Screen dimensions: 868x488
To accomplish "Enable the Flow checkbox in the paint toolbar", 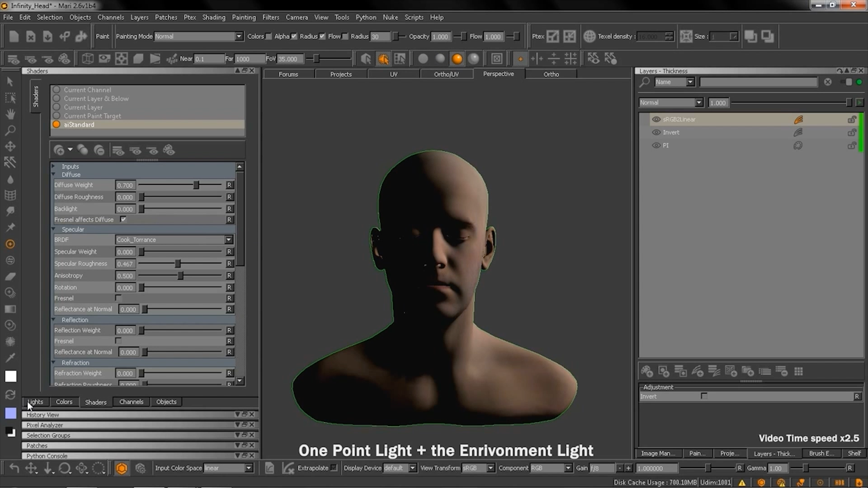I will coord(345,36).
